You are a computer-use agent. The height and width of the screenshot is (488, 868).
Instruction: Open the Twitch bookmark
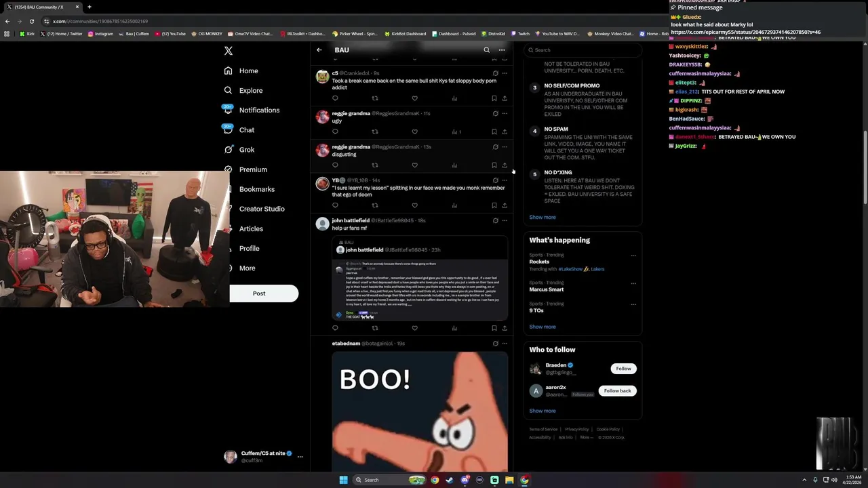click(x=520, y=33)
